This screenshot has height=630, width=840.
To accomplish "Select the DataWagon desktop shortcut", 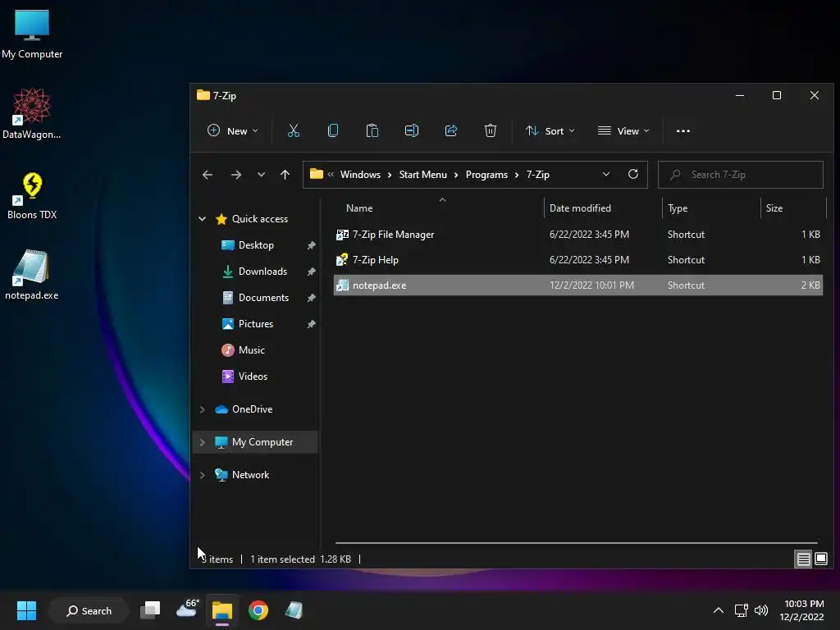I will (x=32, y=113).
